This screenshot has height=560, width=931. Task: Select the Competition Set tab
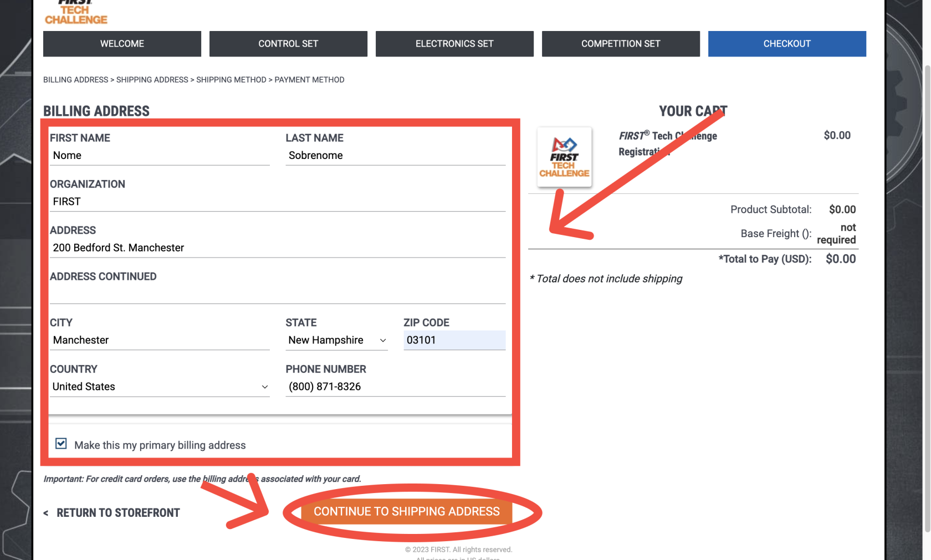coord(621,44)
